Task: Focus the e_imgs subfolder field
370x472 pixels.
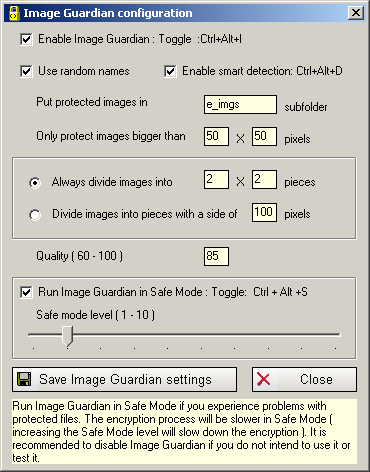Action: click(240, 105)
